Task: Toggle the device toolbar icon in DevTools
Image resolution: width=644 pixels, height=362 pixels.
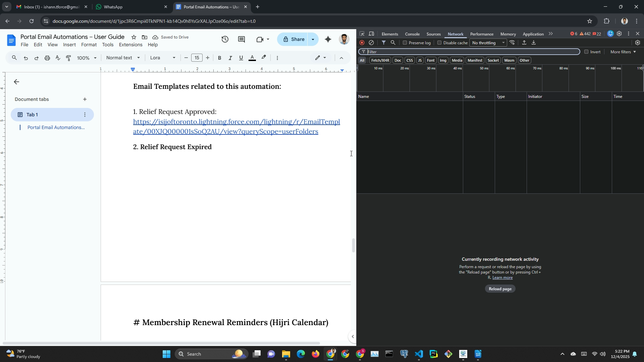Action: 371,34
